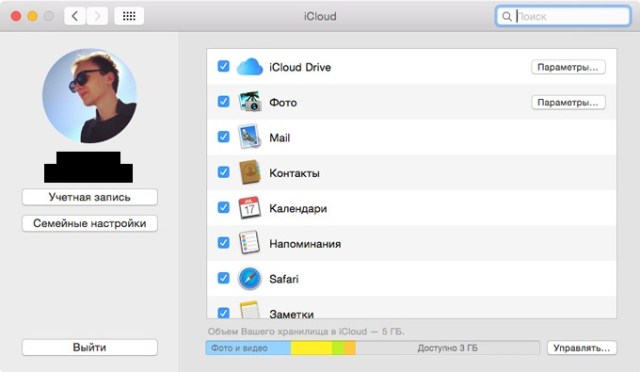Click the Календари label text
The height and width of the screenshot is (372, 640).
click(298, 208)
